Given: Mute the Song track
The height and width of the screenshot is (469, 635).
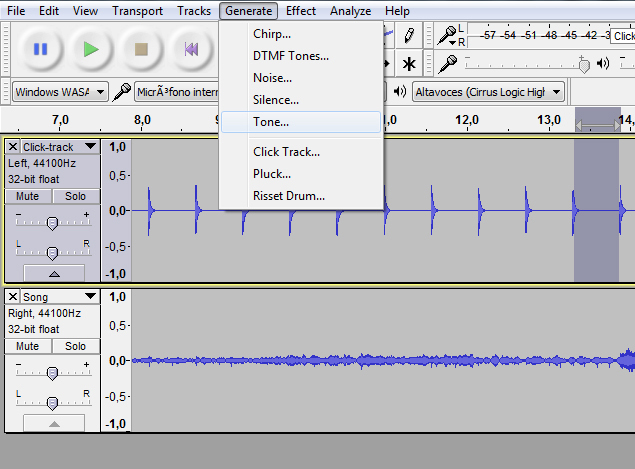Looking at the screenshot, I should click(x=28, y=346).
